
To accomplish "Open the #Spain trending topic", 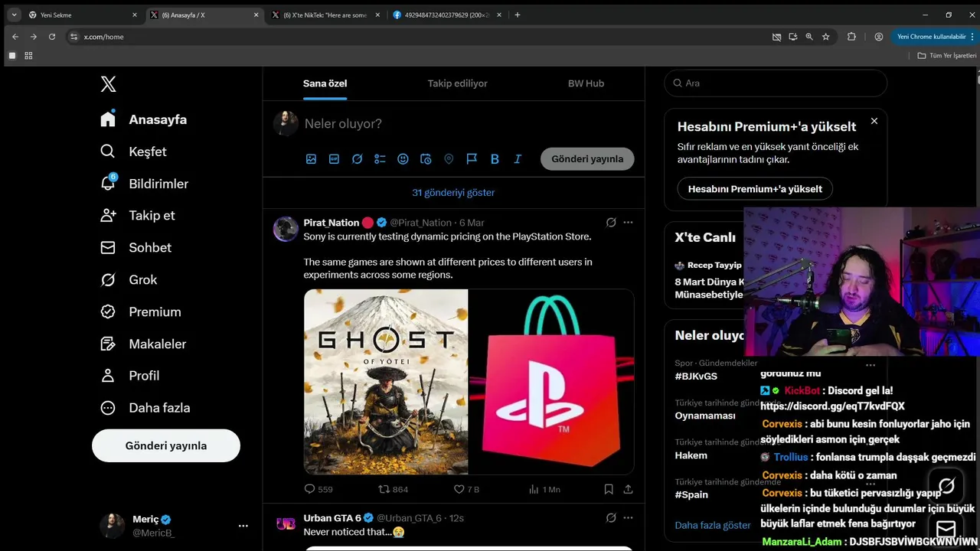I will [691, 494].
